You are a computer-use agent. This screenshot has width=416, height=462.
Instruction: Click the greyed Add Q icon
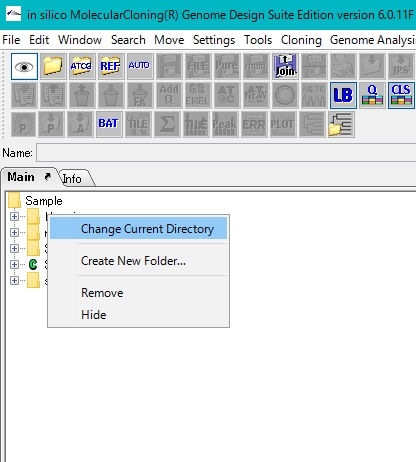(x=169, y=95)
